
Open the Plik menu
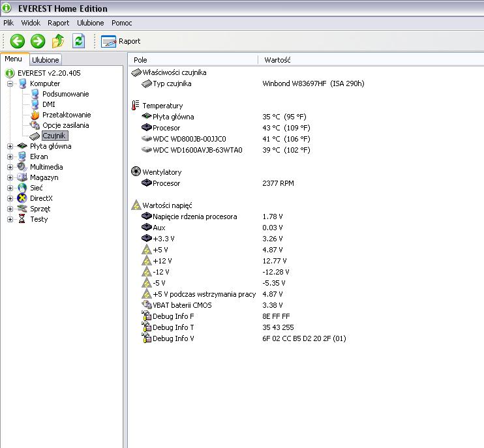coord(8,23)
